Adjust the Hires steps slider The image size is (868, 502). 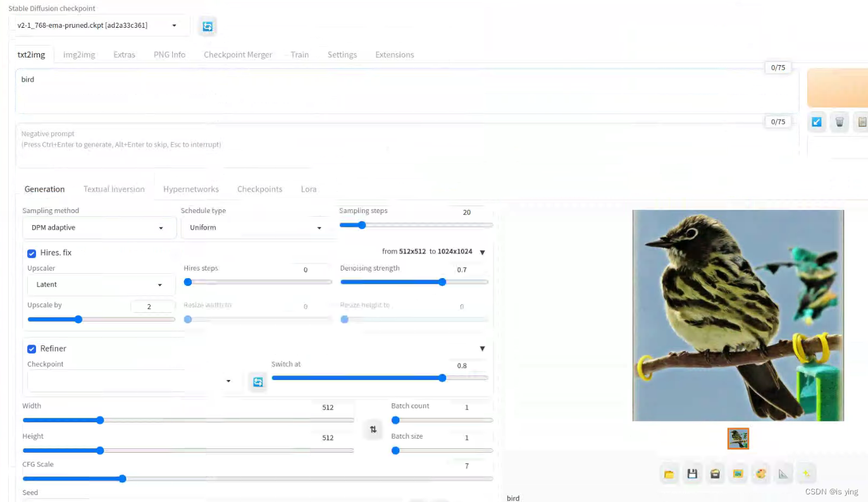pyautogui.click(x=257, y=282)
